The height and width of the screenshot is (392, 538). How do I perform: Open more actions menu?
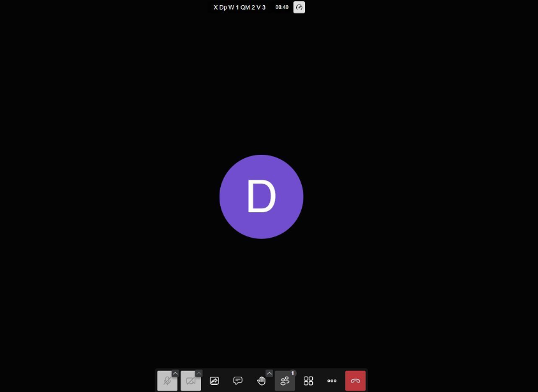(332, 381)
